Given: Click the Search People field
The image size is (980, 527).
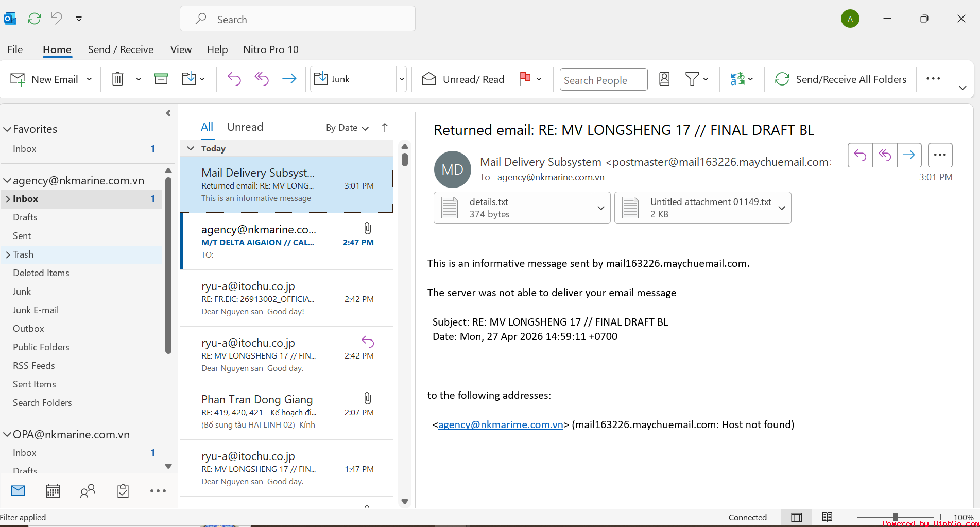Looking at the screenshot, I should (x=603, y=80).
